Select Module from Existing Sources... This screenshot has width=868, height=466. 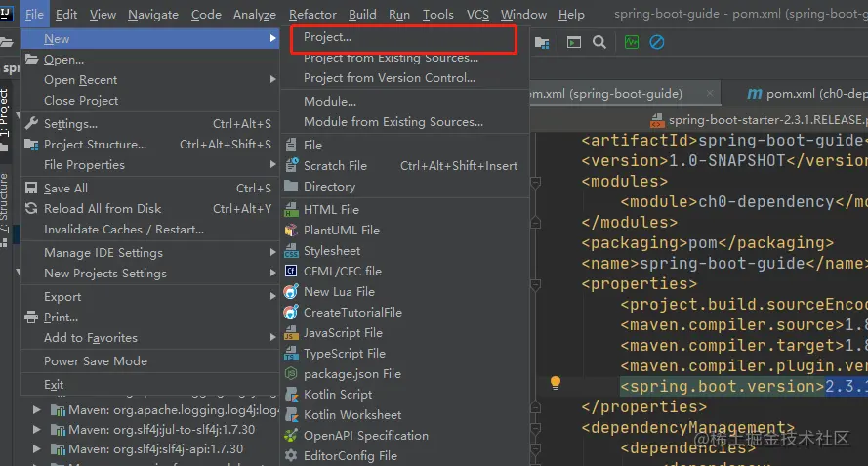(404, 122)
